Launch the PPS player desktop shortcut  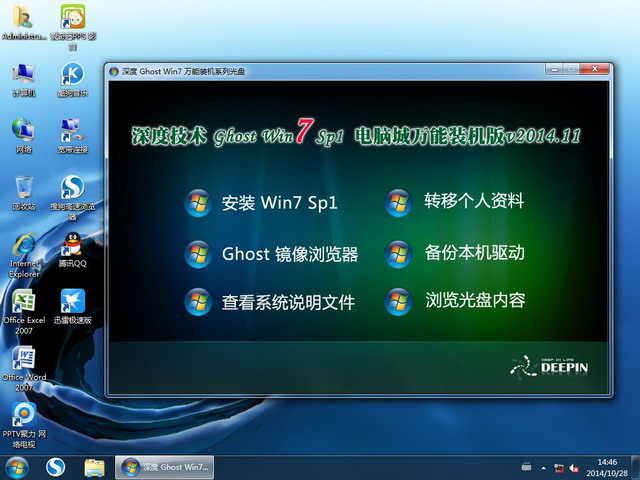coord(73,27)
